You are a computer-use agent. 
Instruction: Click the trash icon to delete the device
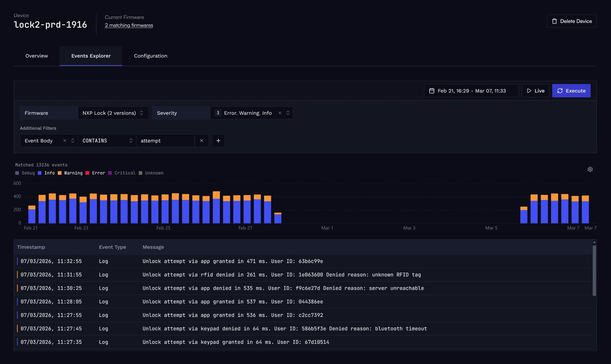(554, 21)
